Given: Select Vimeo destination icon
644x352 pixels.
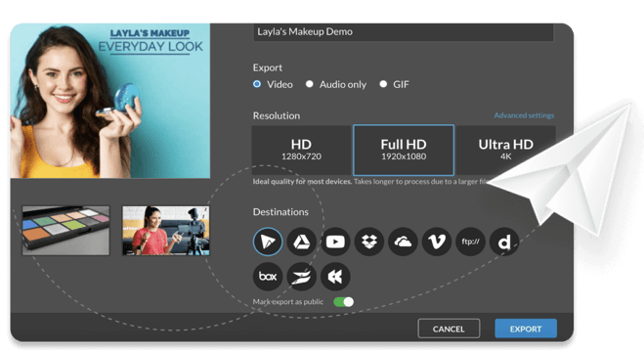Looking at the screenshot, I should pyautogui.click(x=437, y=242).
